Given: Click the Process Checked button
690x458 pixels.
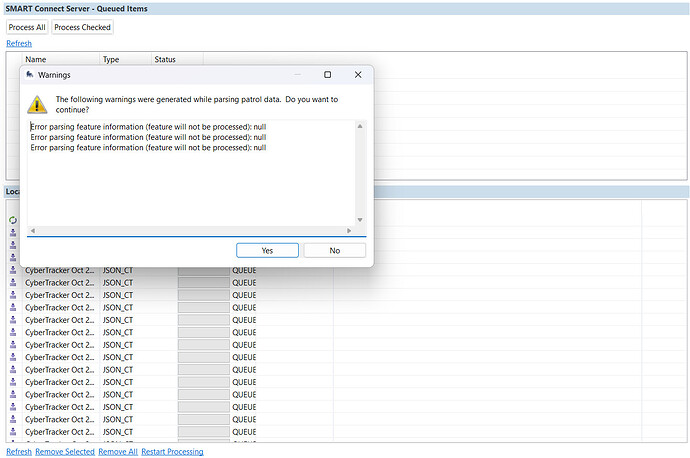Looking at the screenshot, I should [82, 27].
